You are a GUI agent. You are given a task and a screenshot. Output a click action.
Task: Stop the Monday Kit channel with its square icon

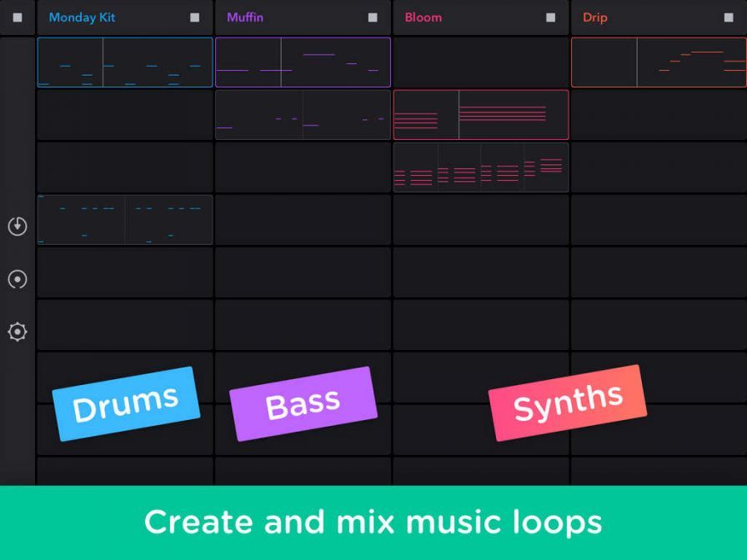(196, 17)
